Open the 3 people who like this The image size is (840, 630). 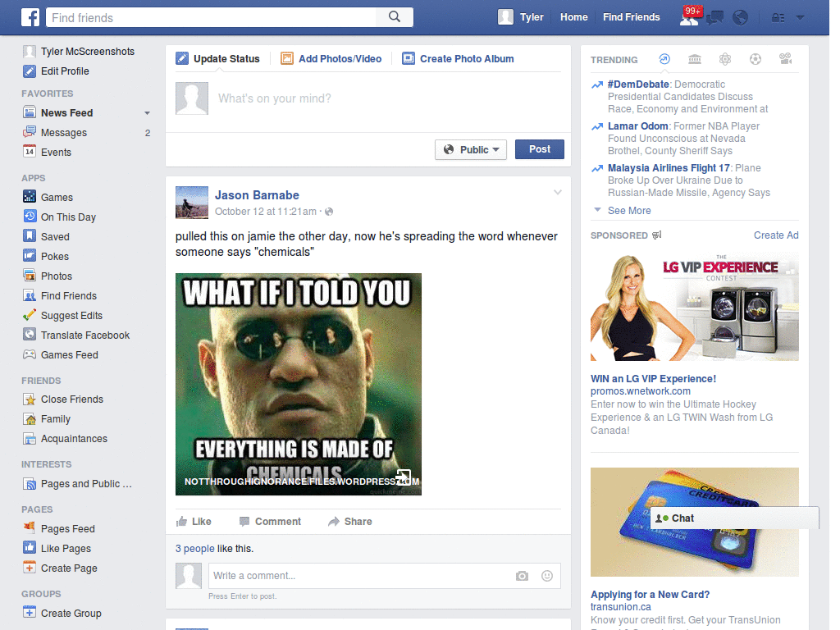[x=195, y=549]
